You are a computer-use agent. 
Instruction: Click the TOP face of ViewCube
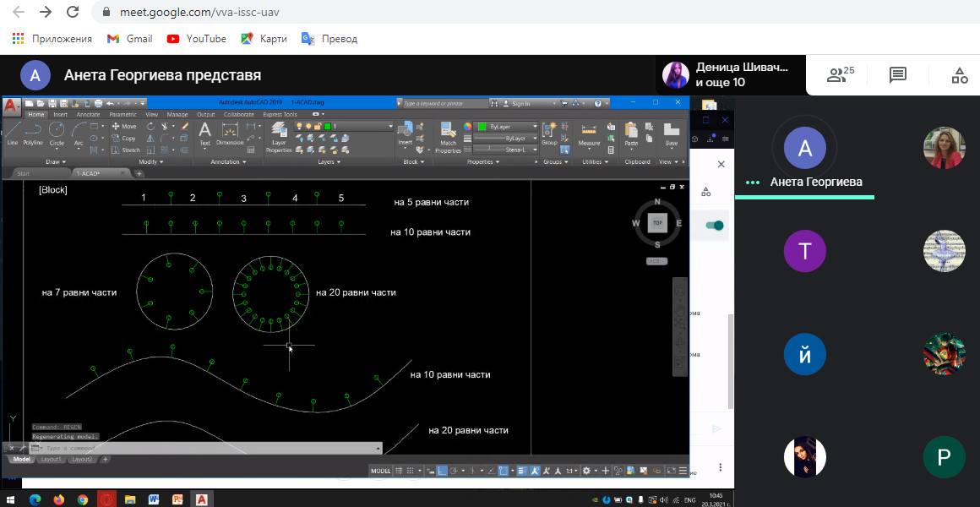point(657,222)
